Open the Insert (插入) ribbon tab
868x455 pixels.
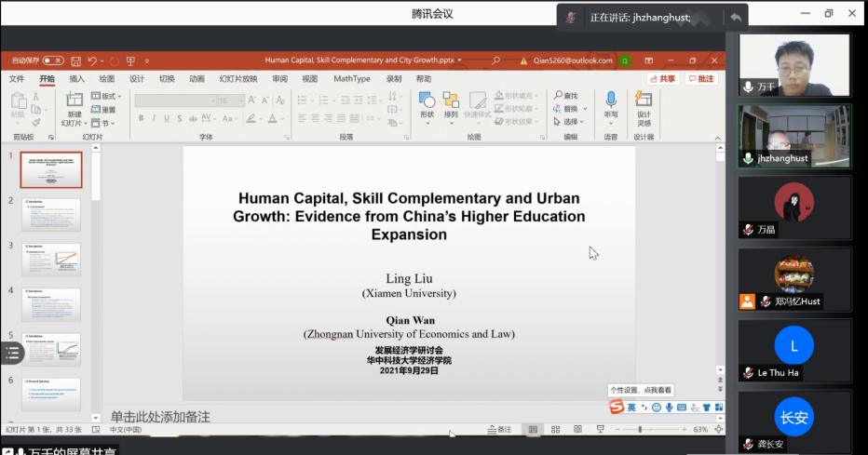click(x=76, y=79)
